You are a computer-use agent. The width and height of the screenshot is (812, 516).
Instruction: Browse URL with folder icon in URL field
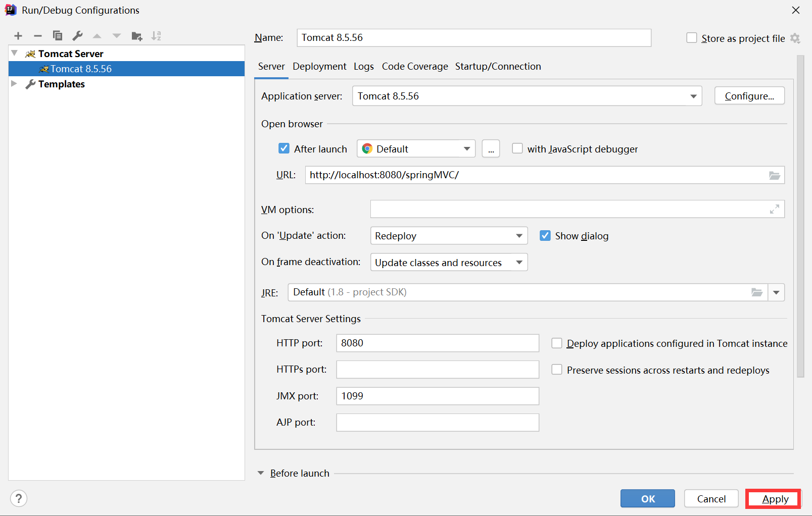pos(774,175)
